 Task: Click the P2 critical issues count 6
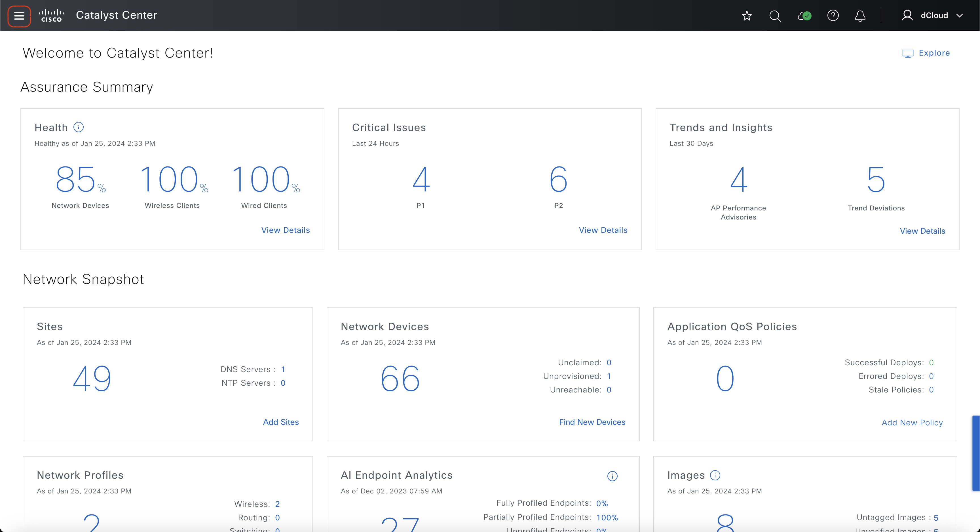tap(558, 179)
